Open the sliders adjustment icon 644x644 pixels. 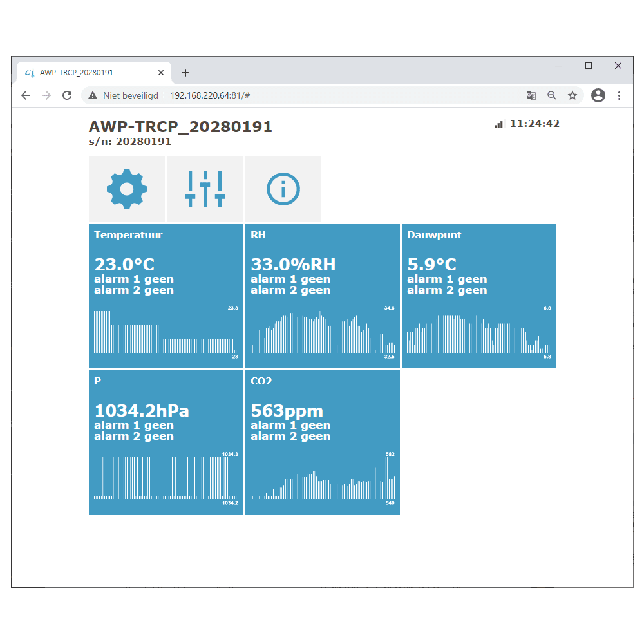coord(205,189)
